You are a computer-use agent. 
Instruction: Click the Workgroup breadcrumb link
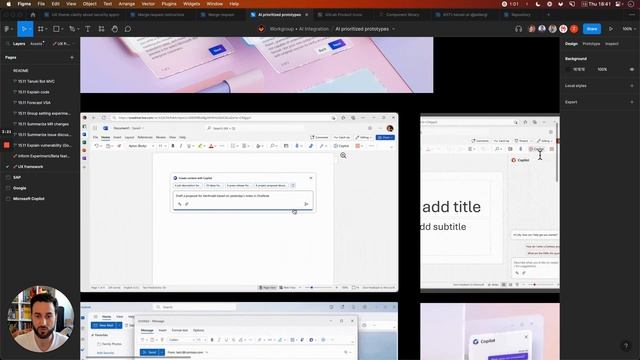[x=282, y=29]
